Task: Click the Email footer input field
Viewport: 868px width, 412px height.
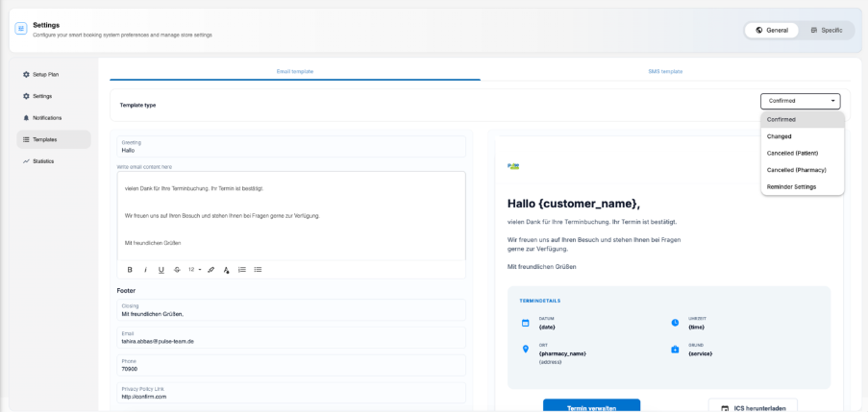Action: click(291, 338)
